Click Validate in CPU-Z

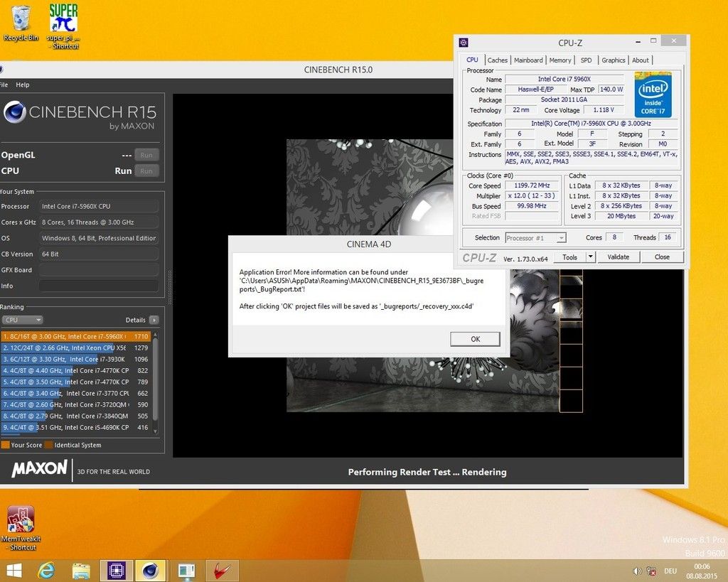618,257
